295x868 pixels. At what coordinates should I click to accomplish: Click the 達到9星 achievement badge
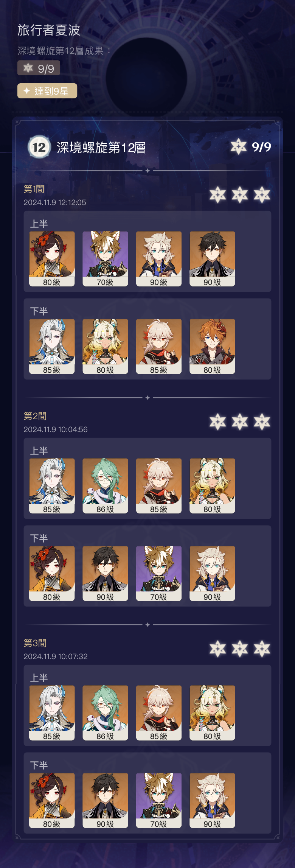click(x=47, y=91)
